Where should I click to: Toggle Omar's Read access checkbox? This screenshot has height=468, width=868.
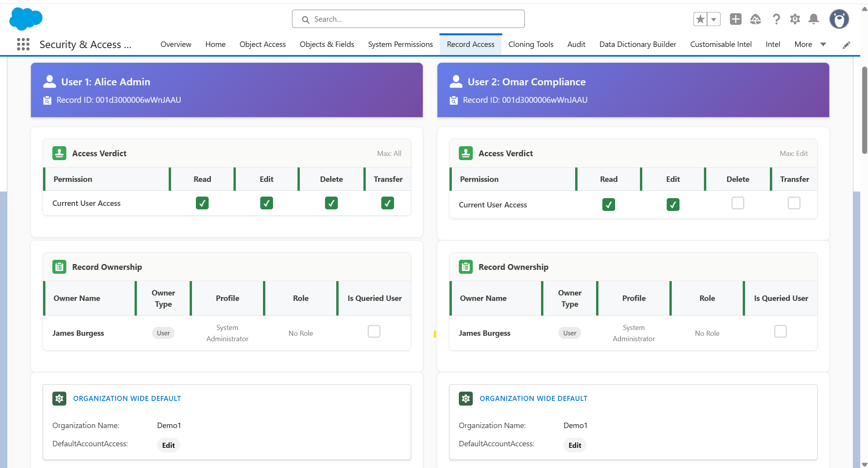tap(609, 204)
